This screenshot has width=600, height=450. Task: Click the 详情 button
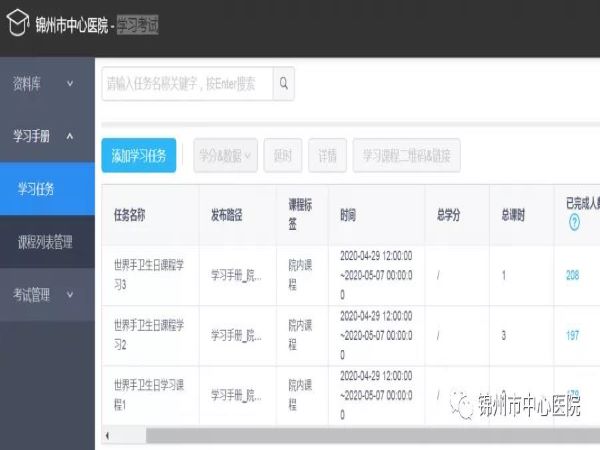point(328,155)
